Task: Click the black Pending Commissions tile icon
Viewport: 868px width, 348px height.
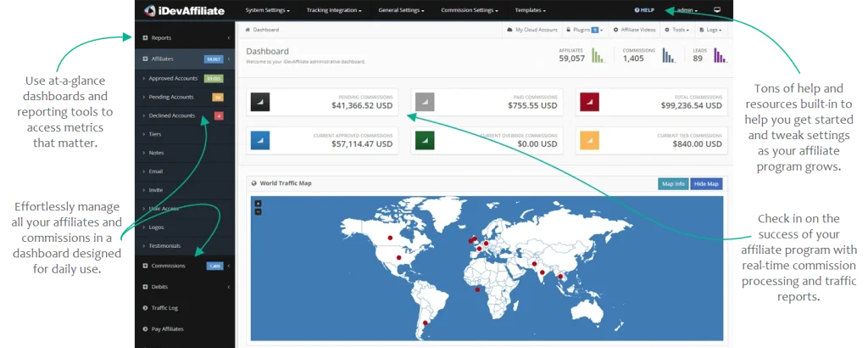Action: [x=260, y=102]
